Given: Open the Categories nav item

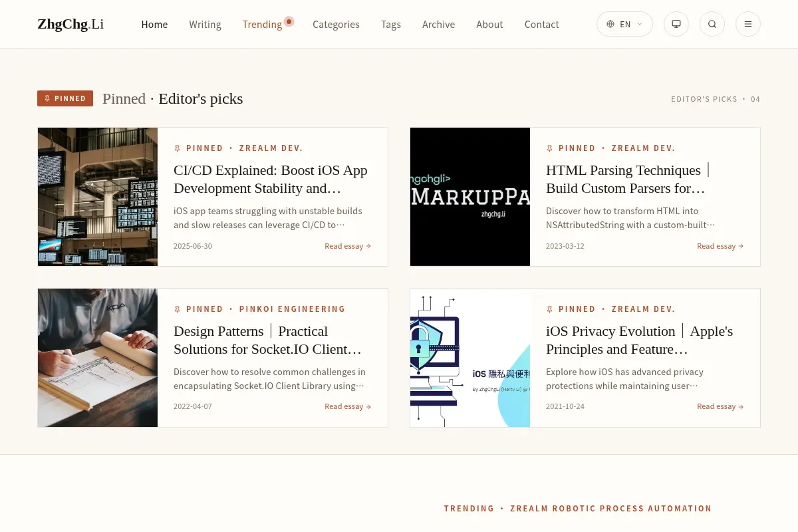Looking at the screenshot, I should [x=336, y=24].
